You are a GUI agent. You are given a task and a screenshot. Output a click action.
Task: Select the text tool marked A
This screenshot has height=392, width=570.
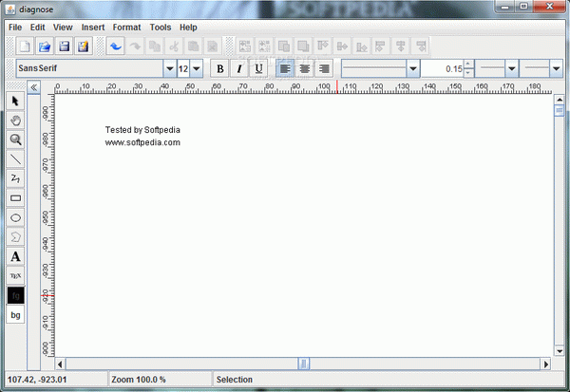pos(15,256)
